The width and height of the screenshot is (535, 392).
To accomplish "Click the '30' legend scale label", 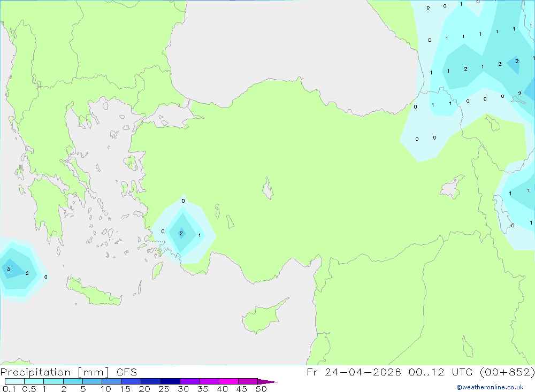I will 183,389.
